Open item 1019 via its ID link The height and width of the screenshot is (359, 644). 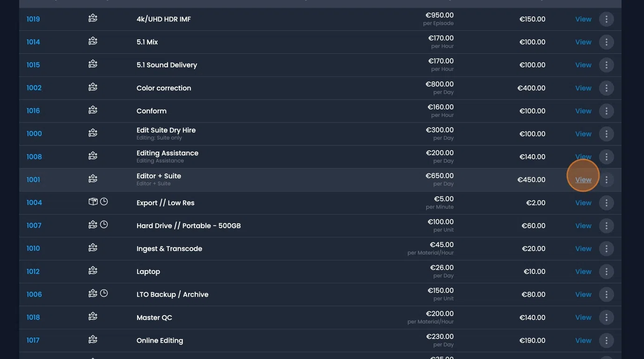[x=33, y=19]
